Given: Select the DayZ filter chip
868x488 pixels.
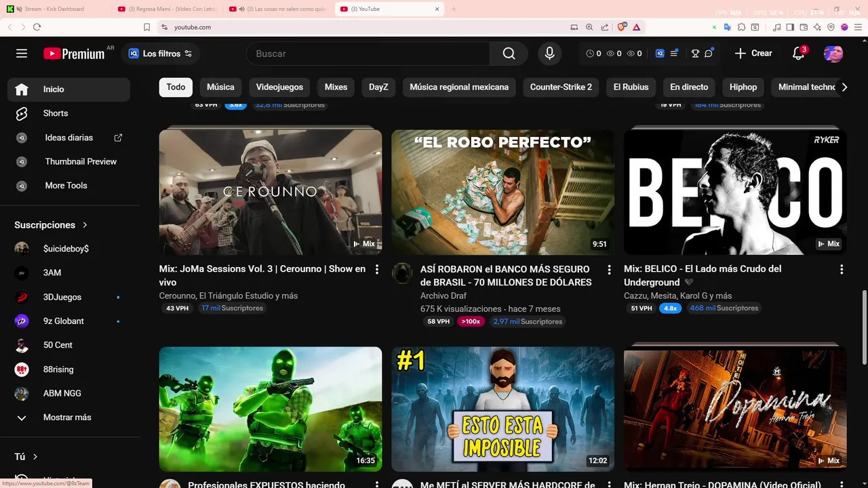Looking at the screenshot, I should [x=378, y=87].
